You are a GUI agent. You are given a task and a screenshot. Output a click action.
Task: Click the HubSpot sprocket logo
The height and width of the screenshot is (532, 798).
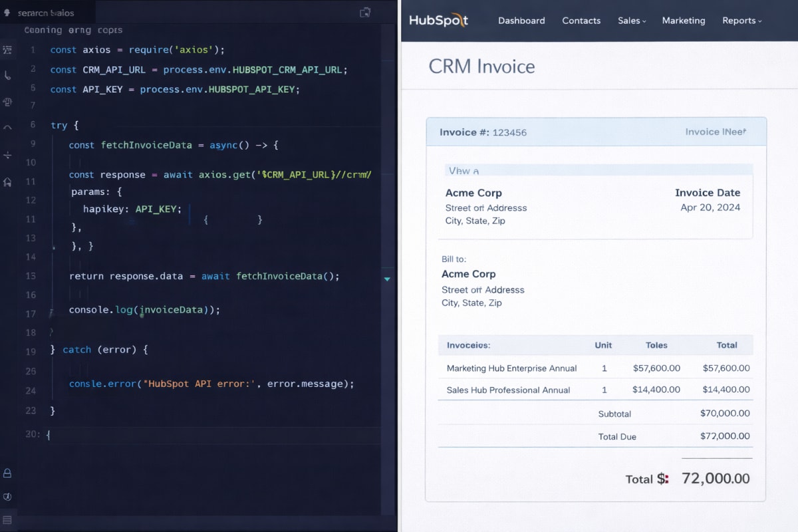click(x=460, y=20)
